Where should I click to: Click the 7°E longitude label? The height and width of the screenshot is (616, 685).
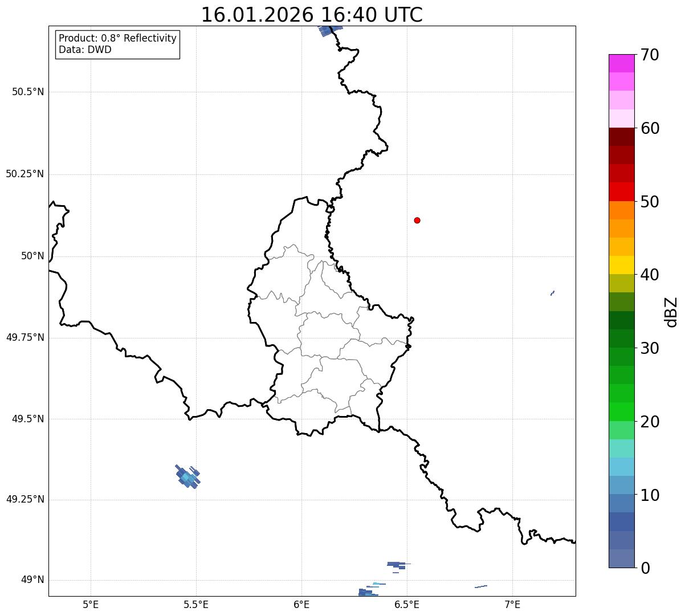click(x=512, y=604)
